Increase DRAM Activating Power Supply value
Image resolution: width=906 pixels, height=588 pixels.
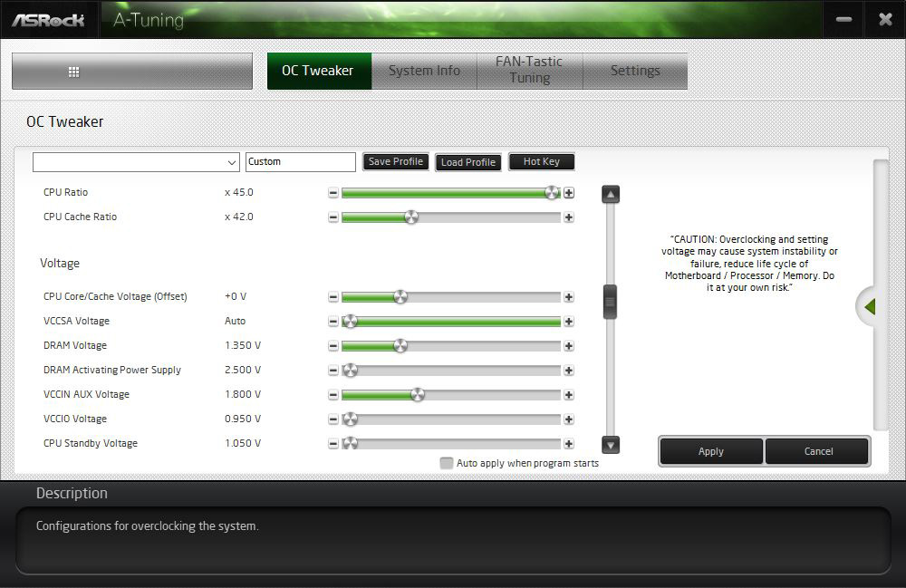[x=569, y=371]
